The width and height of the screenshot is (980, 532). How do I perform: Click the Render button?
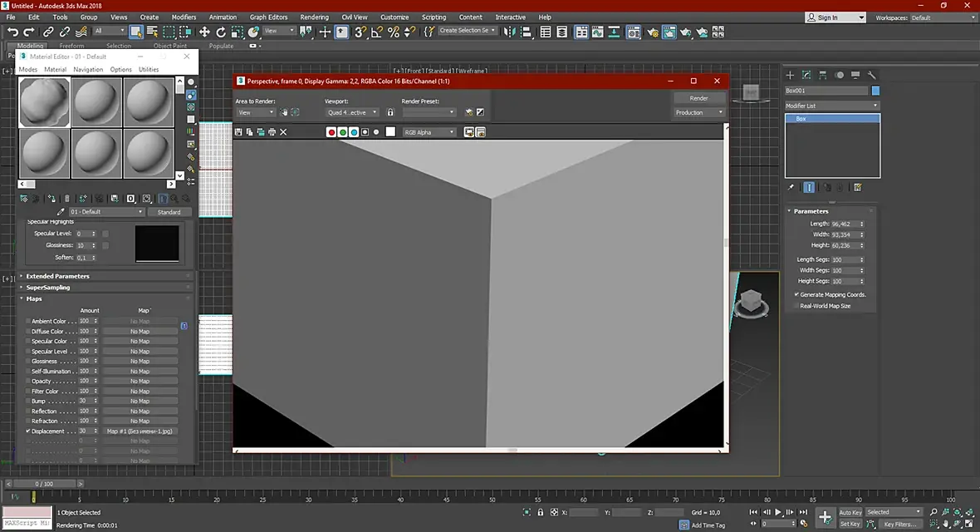click(698, 98)
